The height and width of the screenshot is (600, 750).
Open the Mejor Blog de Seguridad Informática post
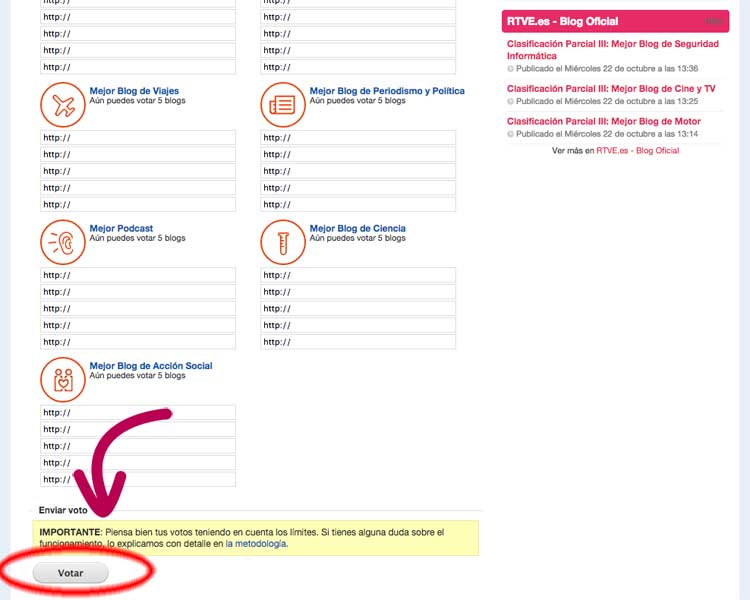click(612, 50)
